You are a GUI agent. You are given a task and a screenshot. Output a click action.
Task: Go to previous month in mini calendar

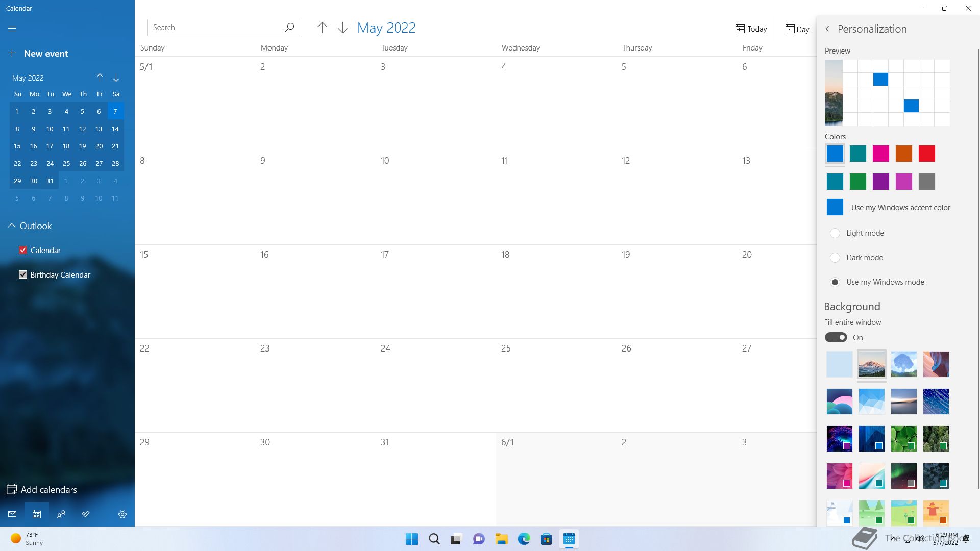pyautogui.click(x=100, y=78)
